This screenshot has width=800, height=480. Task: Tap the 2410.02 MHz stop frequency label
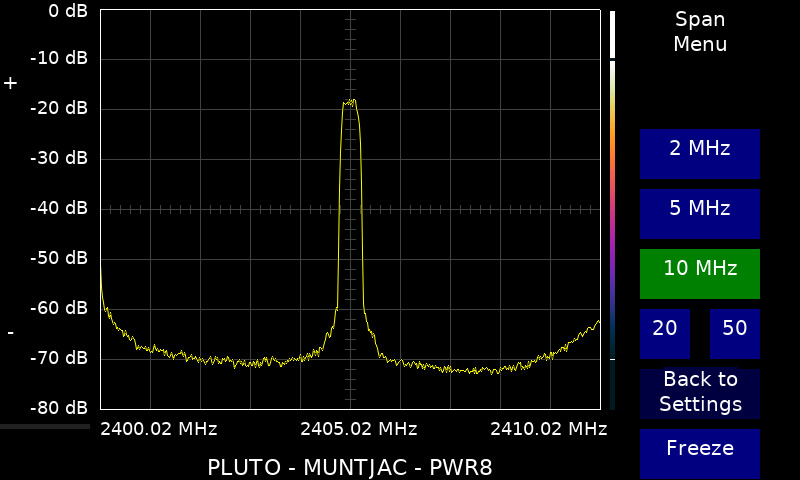coord(548,429)
